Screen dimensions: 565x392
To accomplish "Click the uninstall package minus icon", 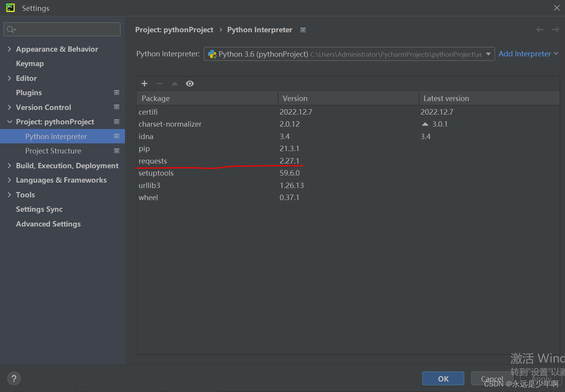I will click(x=160, y=84).
